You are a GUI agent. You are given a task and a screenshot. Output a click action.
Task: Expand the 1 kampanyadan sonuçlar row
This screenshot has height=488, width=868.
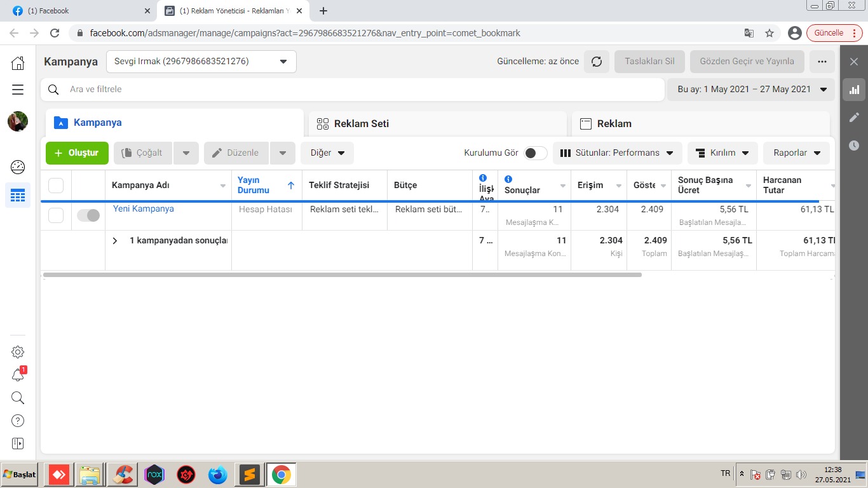tap(115, 241)
